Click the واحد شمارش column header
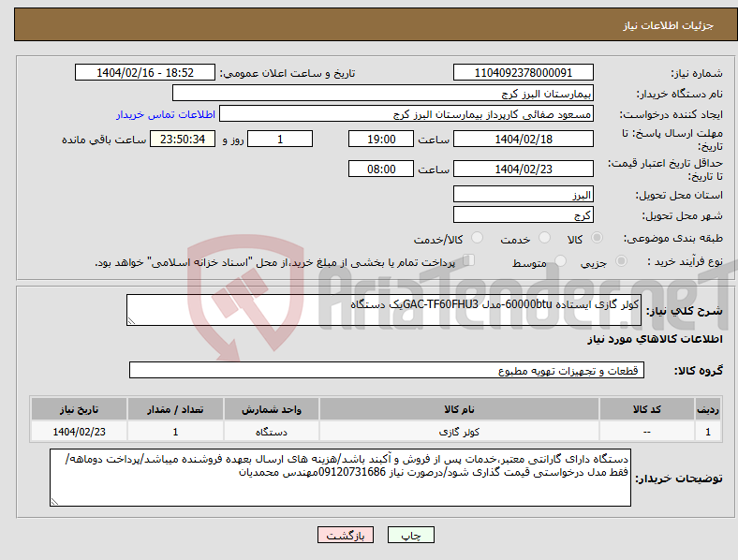 (x=272, y=409)
